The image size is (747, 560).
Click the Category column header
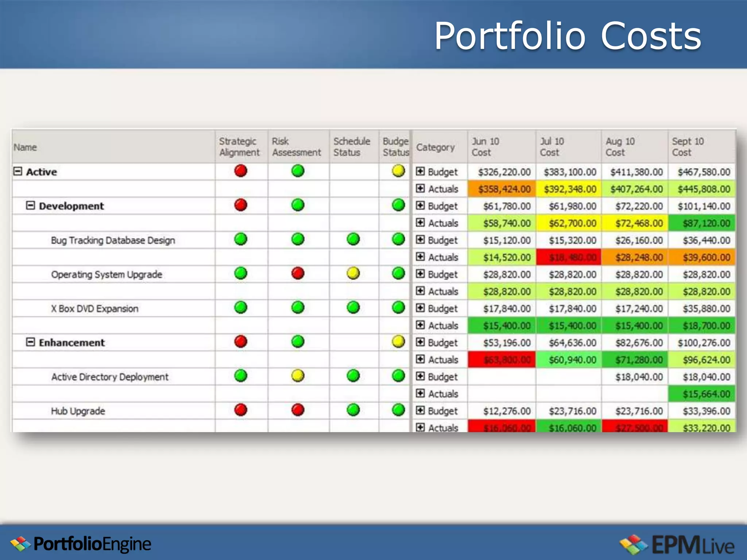pyautogui.click(x=439, y=147)
